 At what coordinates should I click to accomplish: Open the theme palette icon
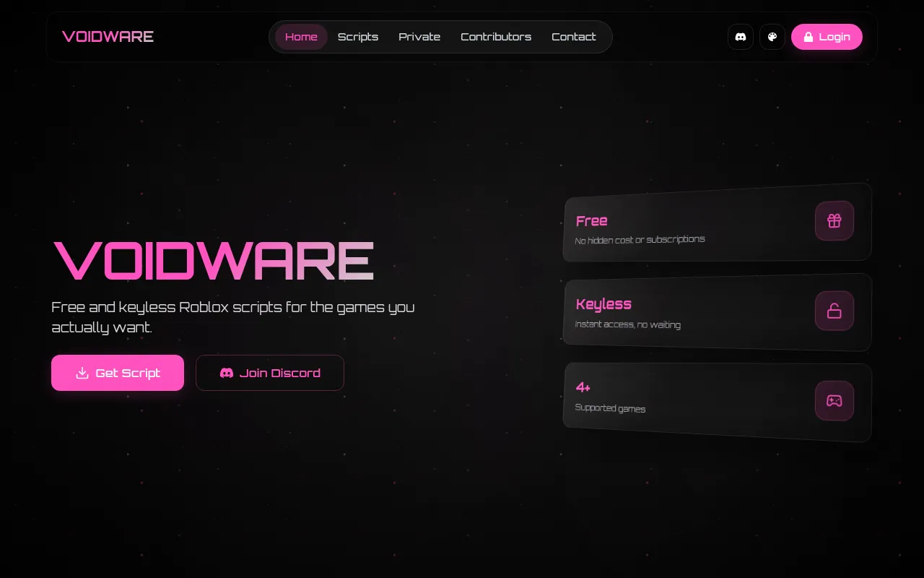772,37
